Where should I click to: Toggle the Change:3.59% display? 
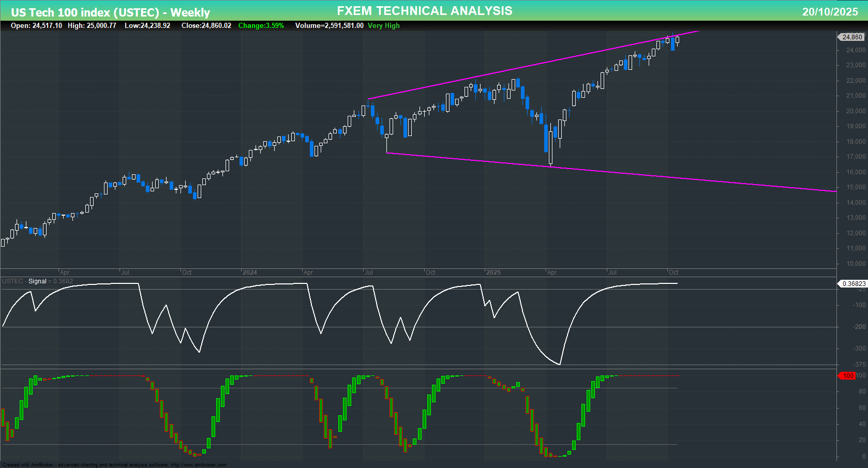click(x=260, y=25)
